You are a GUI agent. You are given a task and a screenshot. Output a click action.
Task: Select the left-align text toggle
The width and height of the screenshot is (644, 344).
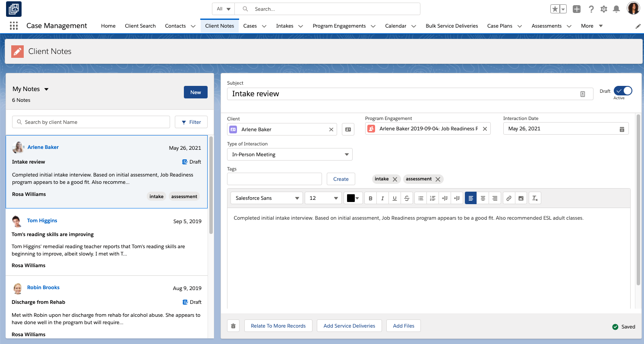[x=470, y=198]
